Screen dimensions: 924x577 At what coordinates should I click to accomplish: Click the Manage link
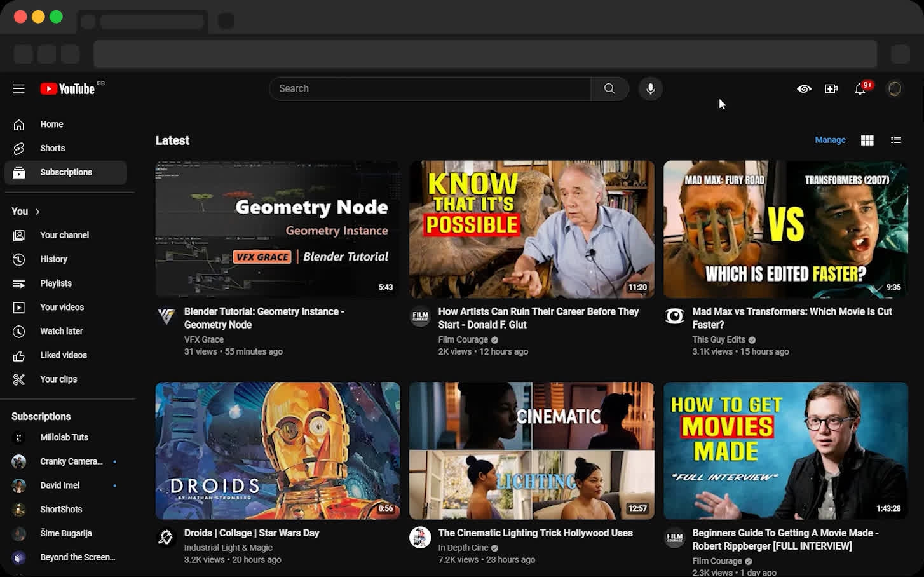(830, 140)
